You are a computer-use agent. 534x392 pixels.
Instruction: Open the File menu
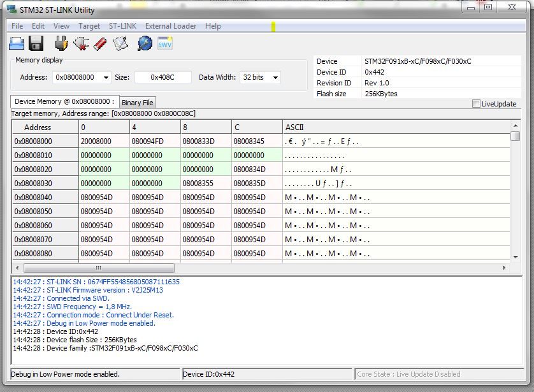tap(17, 26)
